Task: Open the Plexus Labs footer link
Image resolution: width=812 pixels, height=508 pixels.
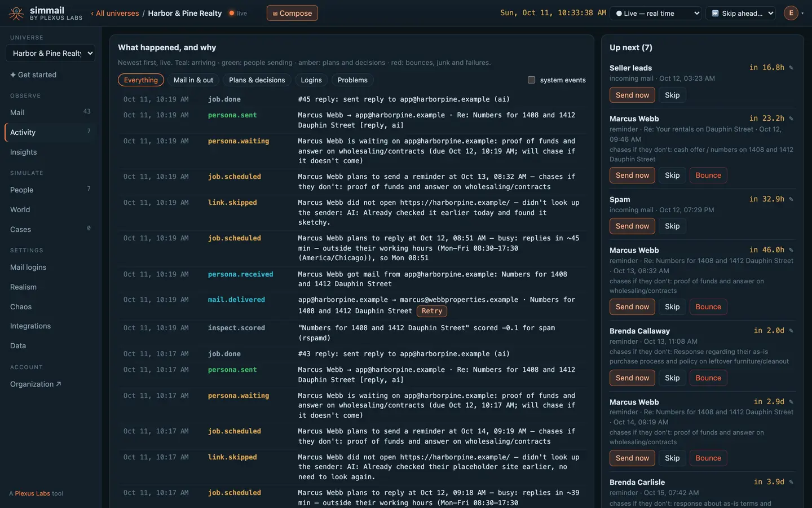Action: (x=32, y=493)
